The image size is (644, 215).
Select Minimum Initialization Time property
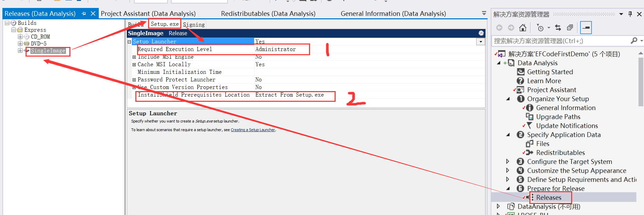[180, 72]
